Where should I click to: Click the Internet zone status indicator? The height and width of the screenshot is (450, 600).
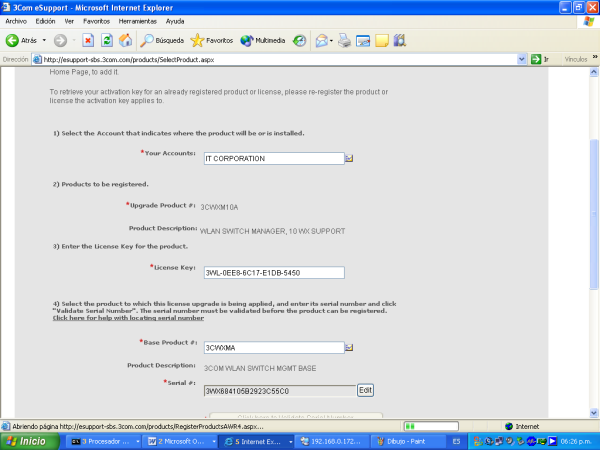click(522, 426)
